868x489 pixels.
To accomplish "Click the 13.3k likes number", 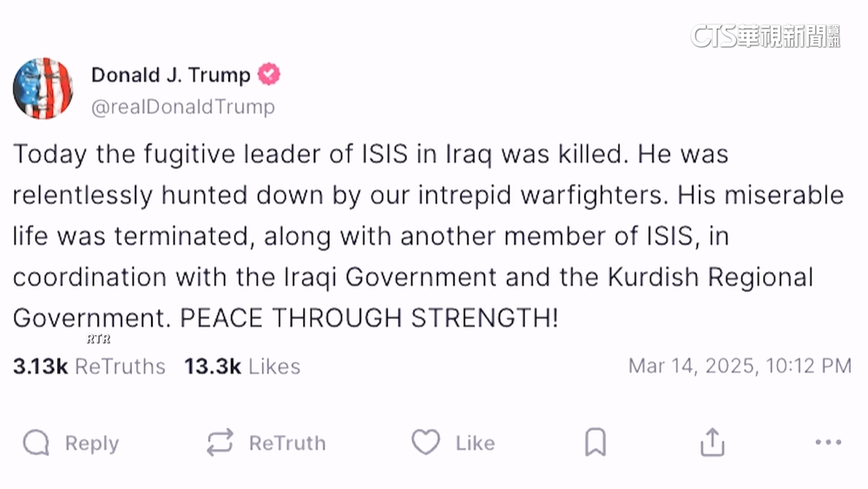I will (213, 367).
